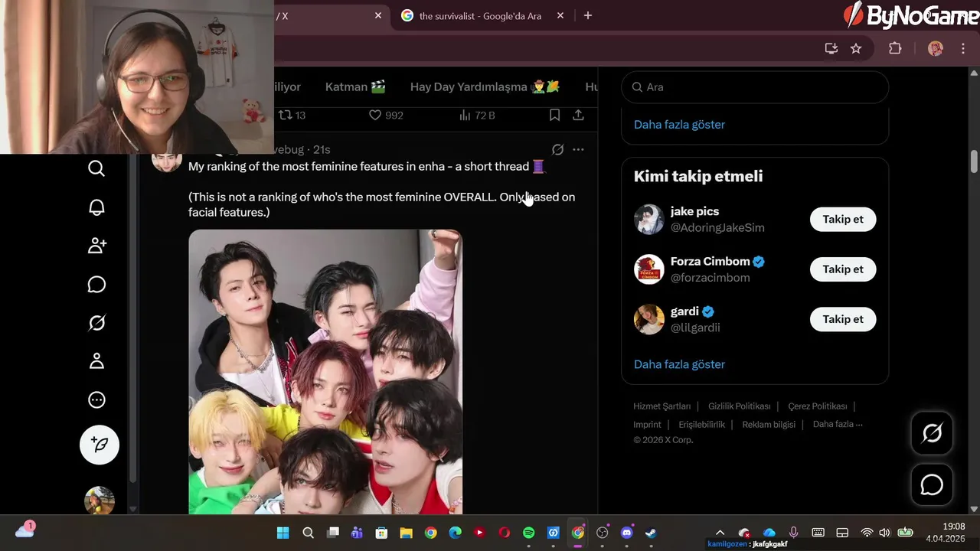Open Çerez Politikası footer link
The width and height of the screenshot is (980, 551).
tap(818, 406)
